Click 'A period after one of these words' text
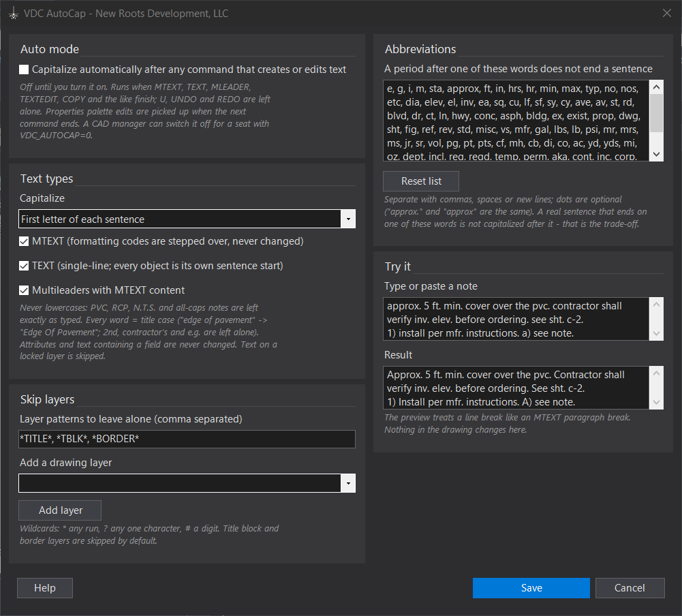The width and height of the screenshot is (682, 616). [518, 69]
